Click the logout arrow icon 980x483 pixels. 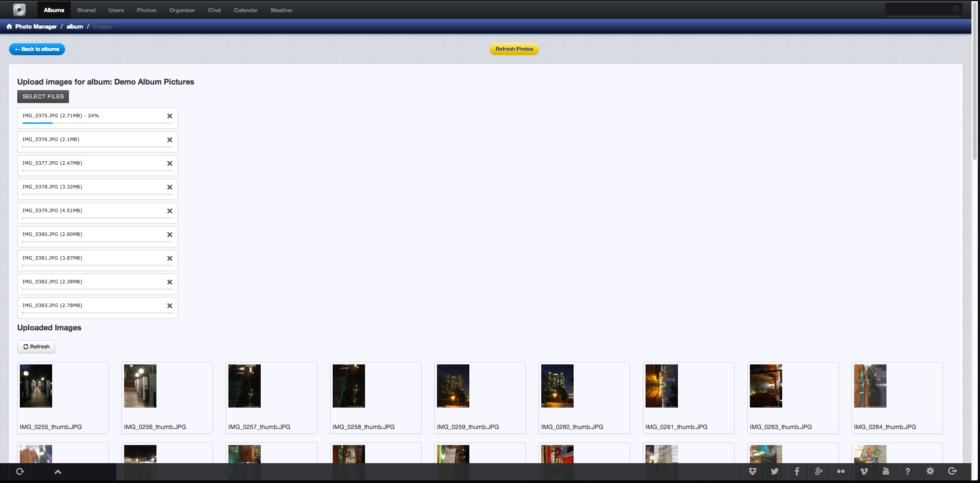click(x=952, y=471)
